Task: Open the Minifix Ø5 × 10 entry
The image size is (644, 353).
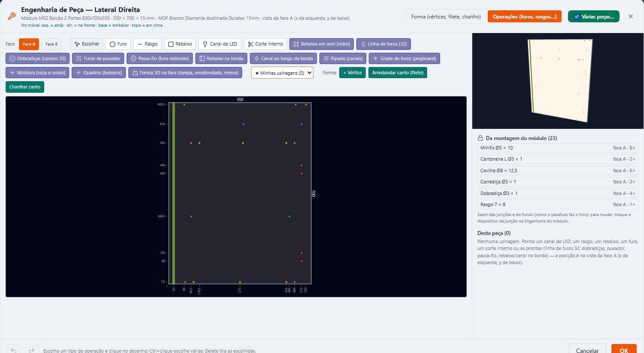Action: pos(558,148)
